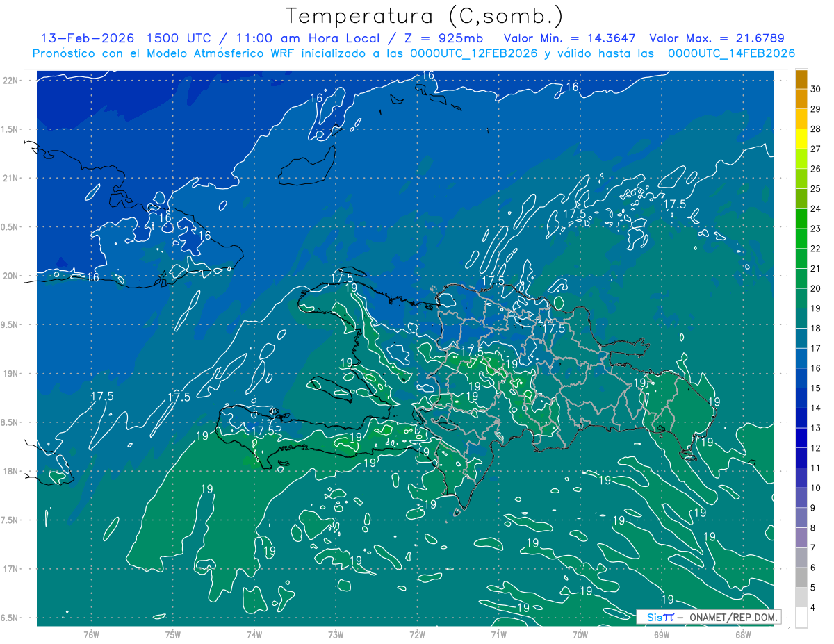834x644 pixels.
Task: Click the color scale label "21"
Action: [x=815, y=268]
